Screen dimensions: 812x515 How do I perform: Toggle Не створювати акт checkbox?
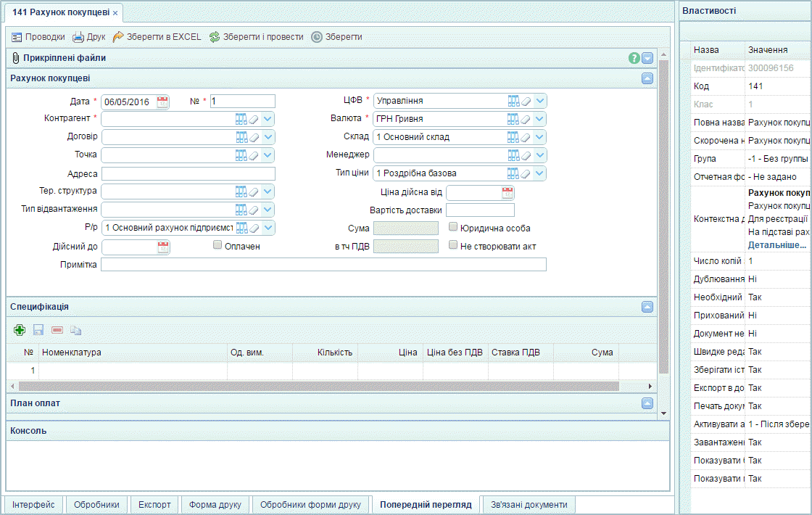click(x=453, y=244)
